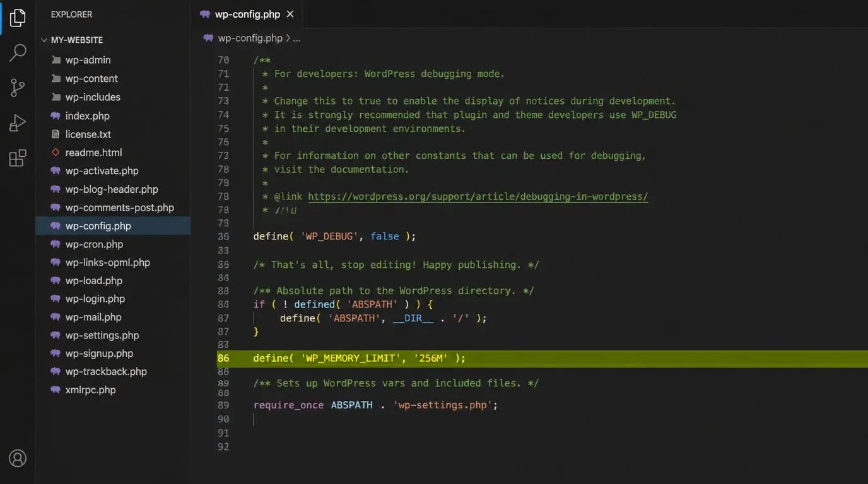Screen dimensions: 868x484
Task: Click the HTML icon beside readme.html
Action: click(x=56, y=153)
